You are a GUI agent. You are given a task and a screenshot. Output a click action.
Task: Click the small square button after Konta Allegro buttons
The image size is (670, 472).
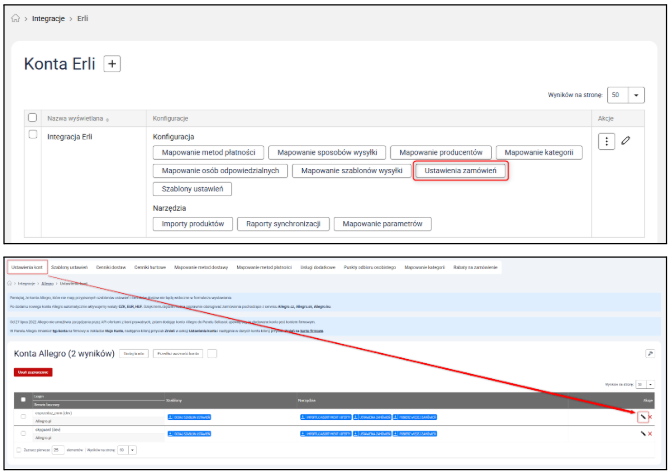212,354
